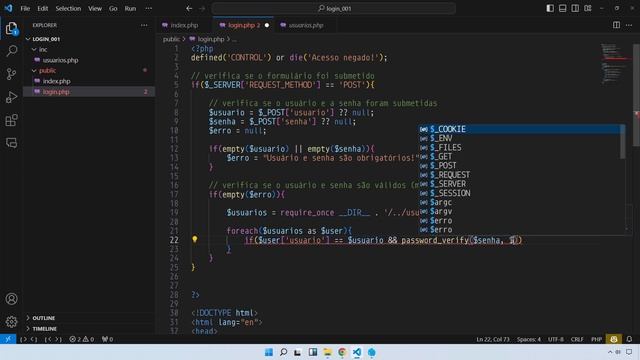Toggle the primary side bar
Screen dimensions: 640x360
(550, 8)
